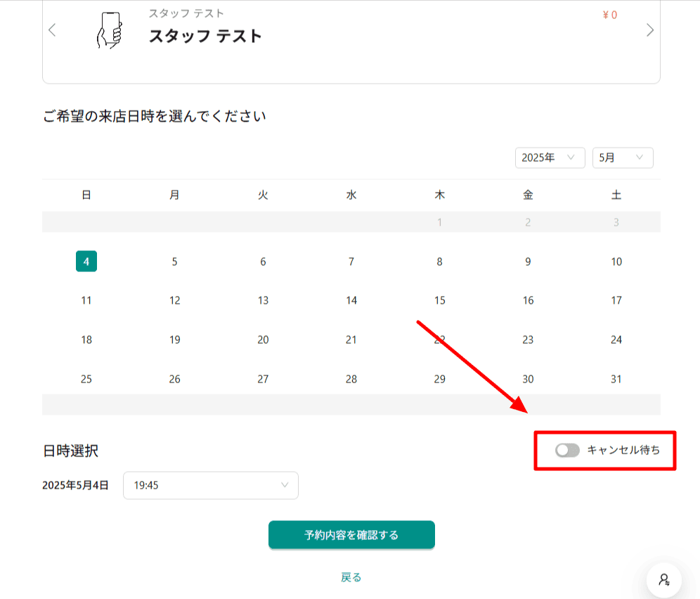This screenshot has width=700, height=599.
Task: Open the user chat icon at bottom right
Action: pos(664,580)
